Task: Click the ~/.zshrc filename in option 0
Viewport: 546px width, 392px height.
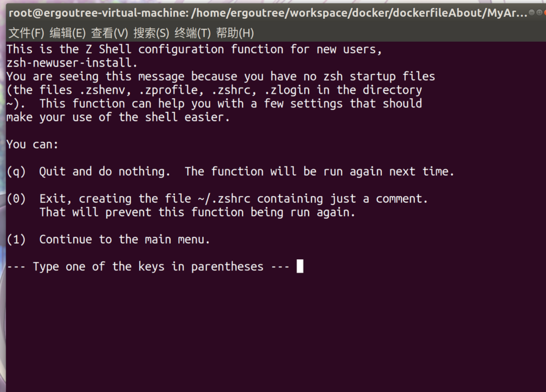Action: tap(224, 199)
